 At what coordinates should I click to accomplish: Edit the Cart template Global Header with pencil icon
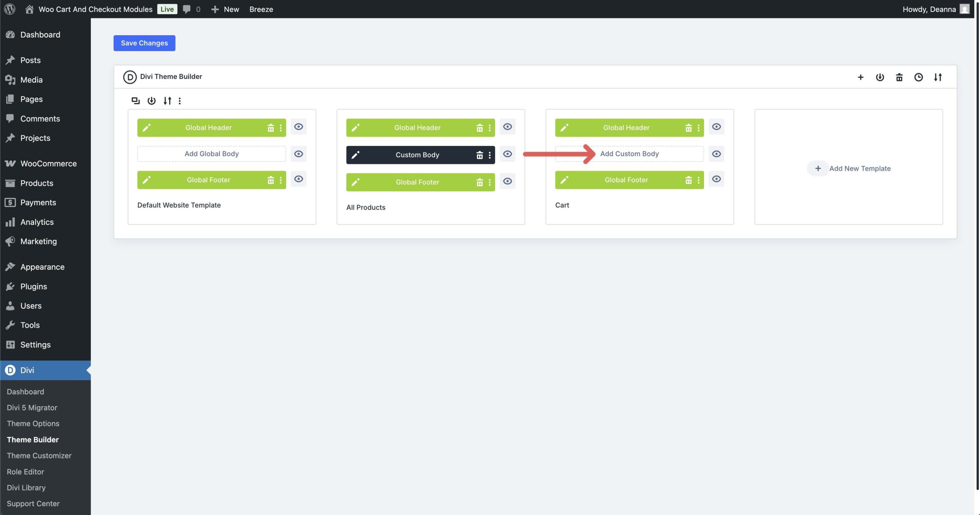[564, 128]
